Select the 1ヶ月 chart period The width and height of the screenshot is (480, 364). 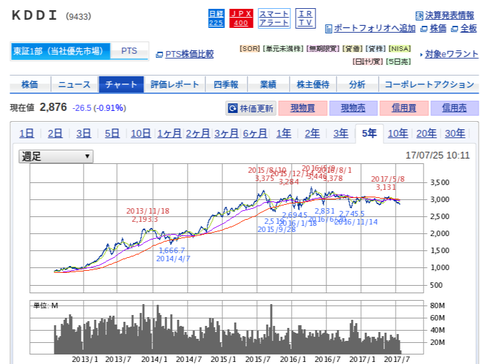pyautogui.click(x=169, y=134)
